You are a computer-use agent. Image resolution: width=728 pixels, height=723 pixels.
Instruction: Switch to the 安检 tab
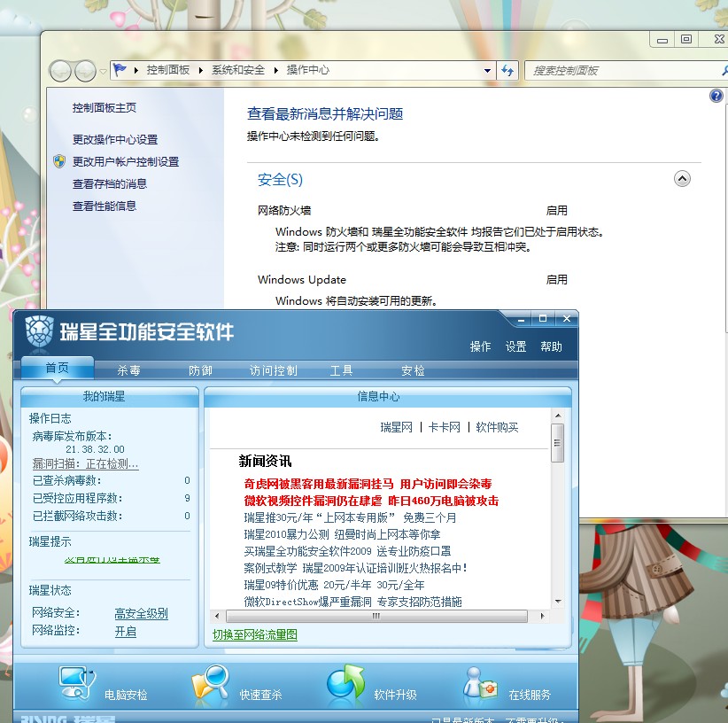[413, 370]
